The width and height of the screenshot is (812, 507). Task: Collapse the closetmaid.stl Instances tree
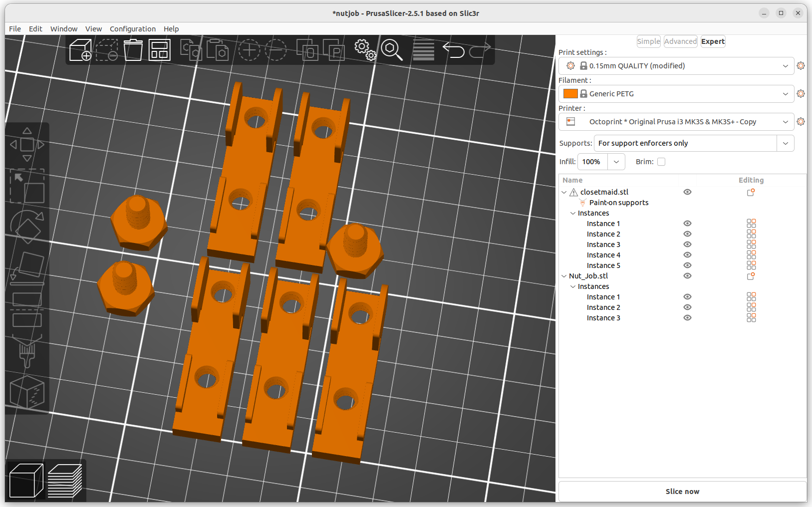pos(572,213)
